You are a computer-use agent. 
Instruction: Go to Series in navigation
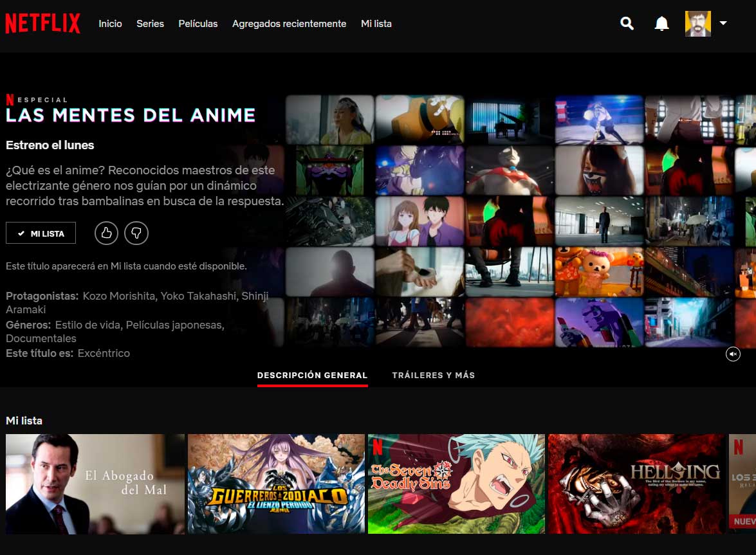[x=150, y=24]
